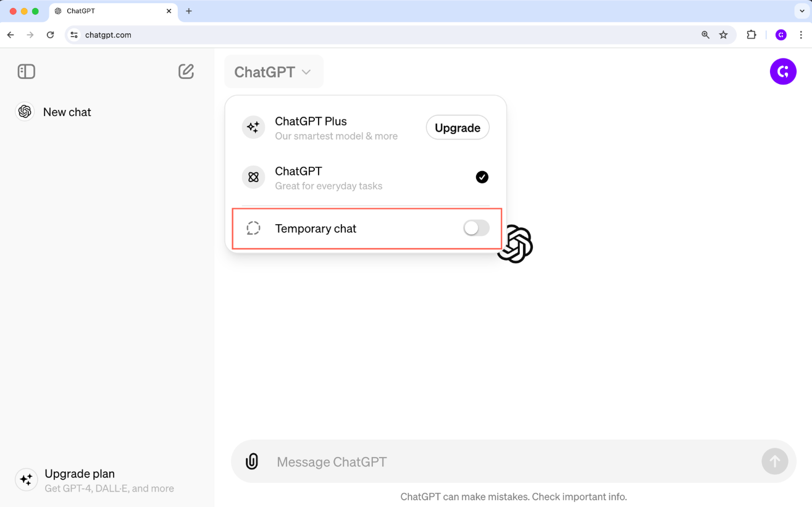Click the sparkle icon next to ChatGPT Plus

point(253,128)
